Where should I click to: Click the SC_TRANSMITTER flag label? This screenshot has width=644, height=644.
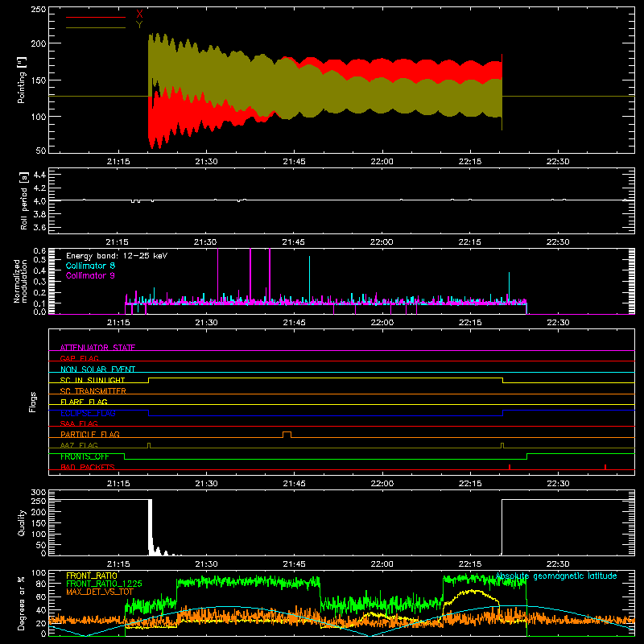[x=93, y=390]
